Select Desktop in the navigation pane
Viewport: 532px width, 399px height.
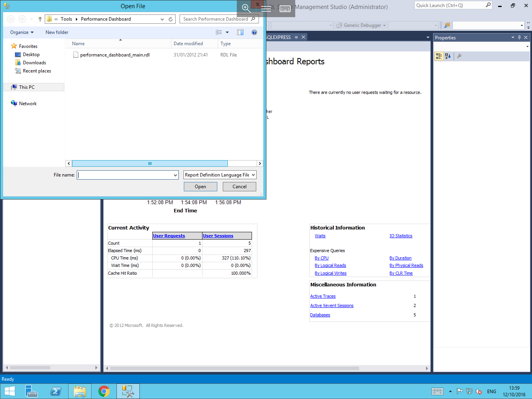tap(31, 54)
